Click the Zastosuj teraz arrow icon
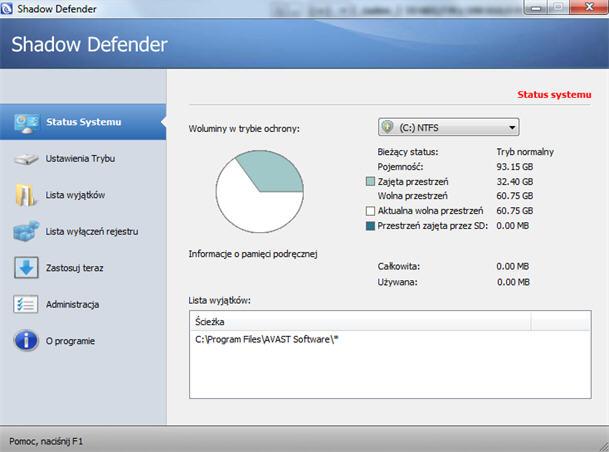This screenshot has width=609, height=452. [x=26, y=268]
